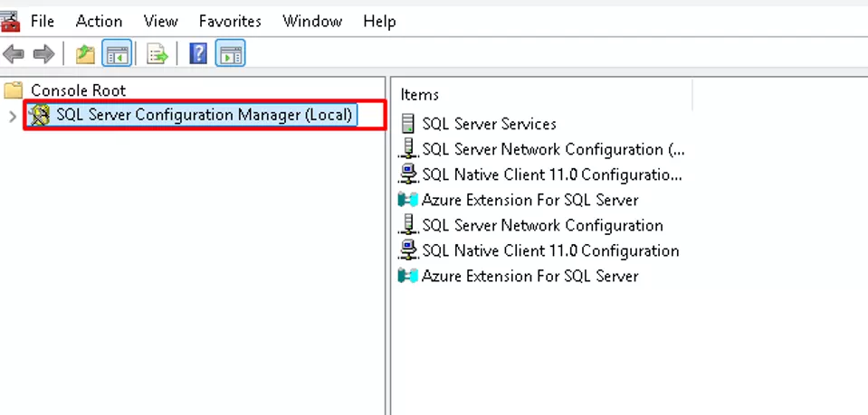Screen dimensions: 868x415
Task: Open the Action menu
Action: tap(99, 21)
